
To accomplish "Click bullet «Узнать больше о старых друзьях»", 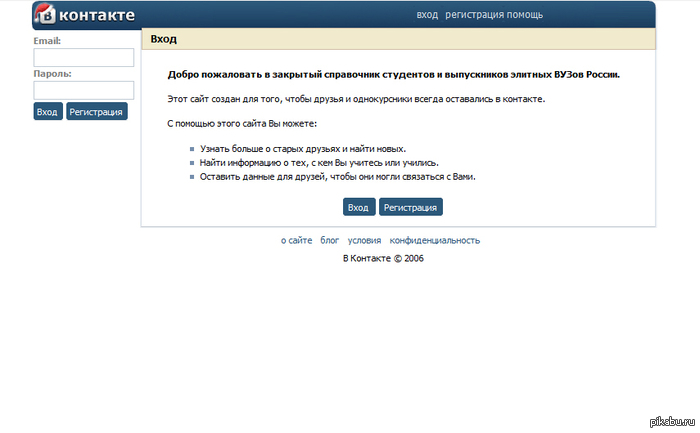I will (303, 149).
